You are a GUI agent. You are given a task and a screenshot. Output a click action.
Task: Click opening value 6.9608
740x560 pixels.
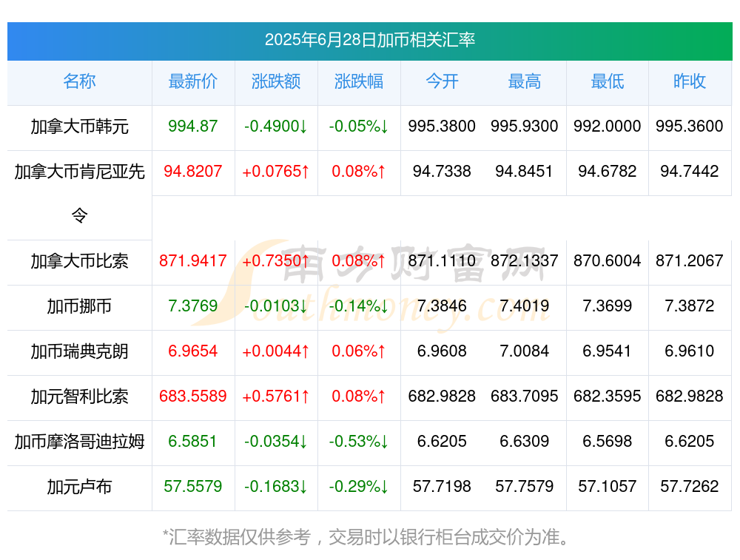tap(442, 351)
